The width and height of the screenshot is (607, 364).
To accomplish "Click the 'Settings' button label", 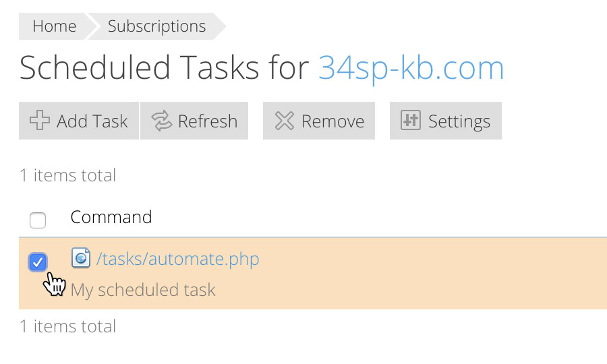I will tap(459, 121).
